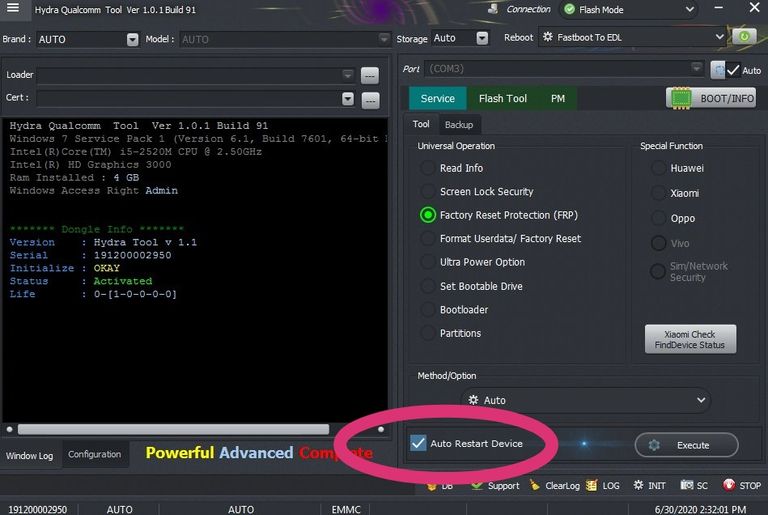
Task: Toggle the port Auto checkbox
Action: (733, 70)
